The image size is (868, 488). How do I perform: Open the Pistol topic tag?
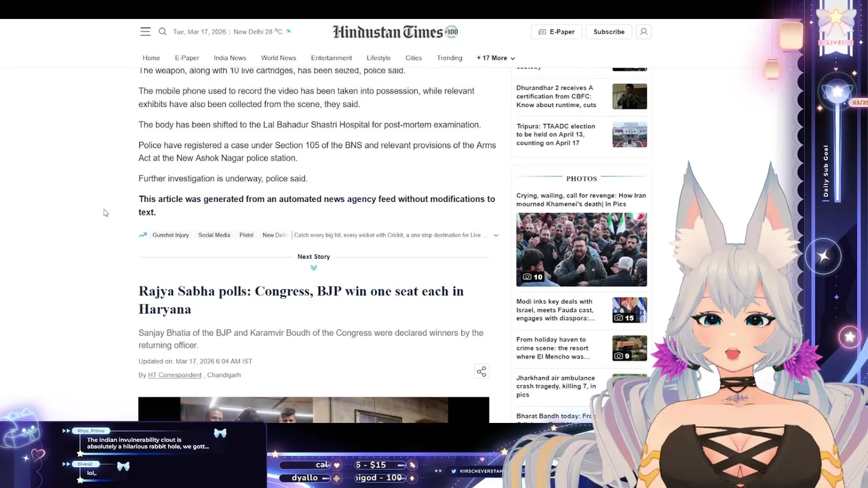246,235
